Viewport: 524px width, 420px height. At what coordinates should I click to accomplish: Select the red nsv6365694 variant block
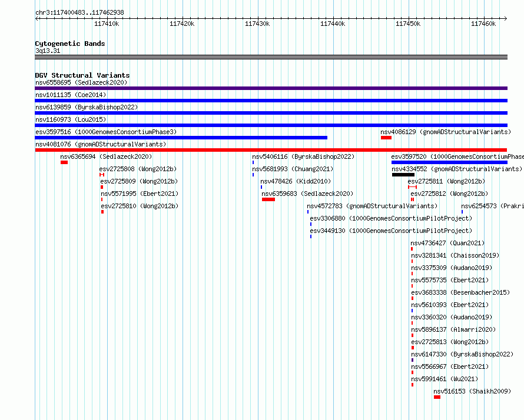click(64, 162)
